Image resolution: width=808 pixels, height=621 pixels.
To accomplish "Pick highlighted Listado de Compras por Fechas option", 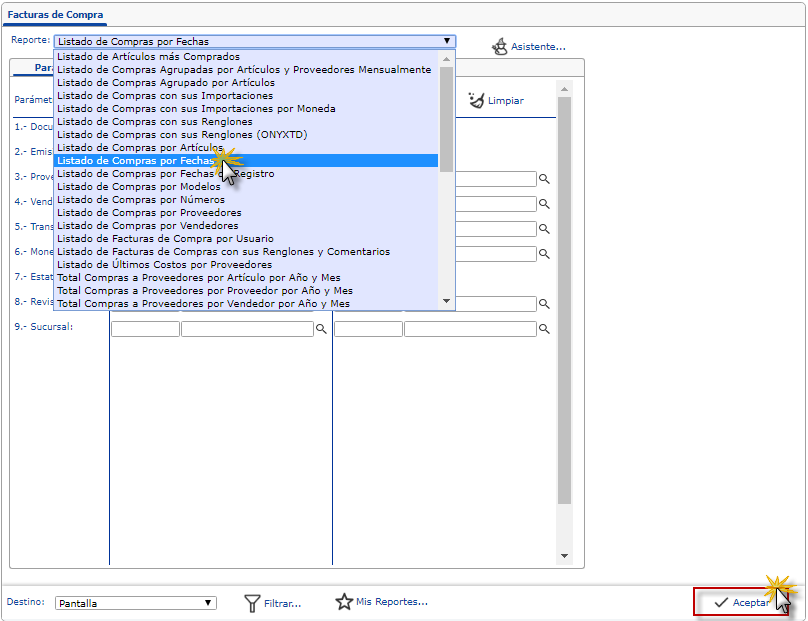I will (x=246, y=161).
